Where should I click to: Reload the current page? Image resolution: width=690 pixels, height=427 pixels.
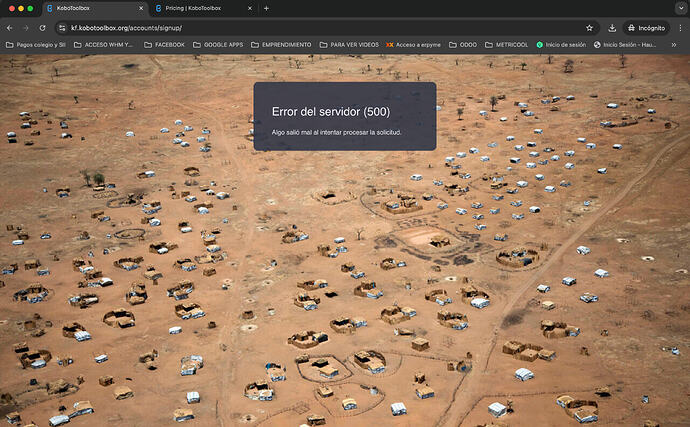pos(41,28)
